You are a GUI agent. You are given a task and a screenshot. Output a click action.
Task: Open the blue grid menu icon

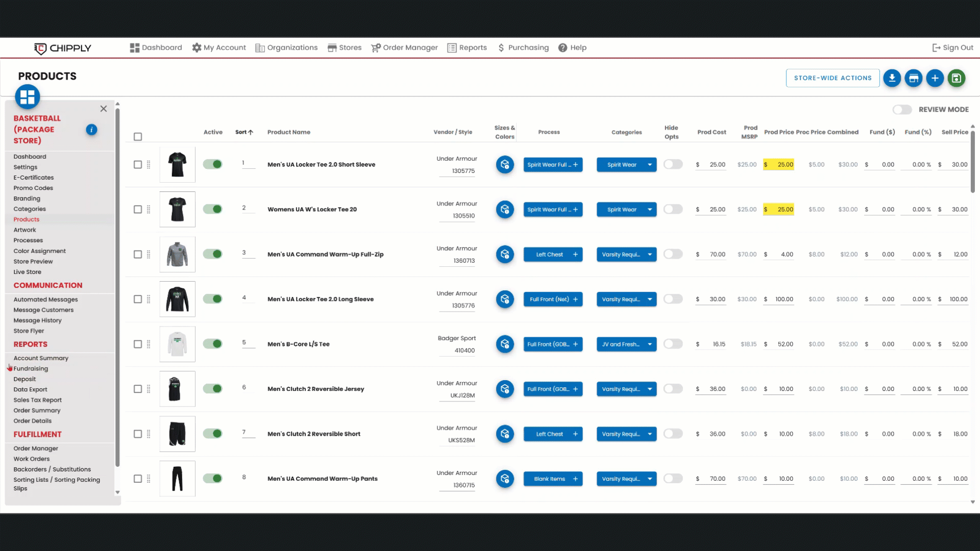coord(28,97)
